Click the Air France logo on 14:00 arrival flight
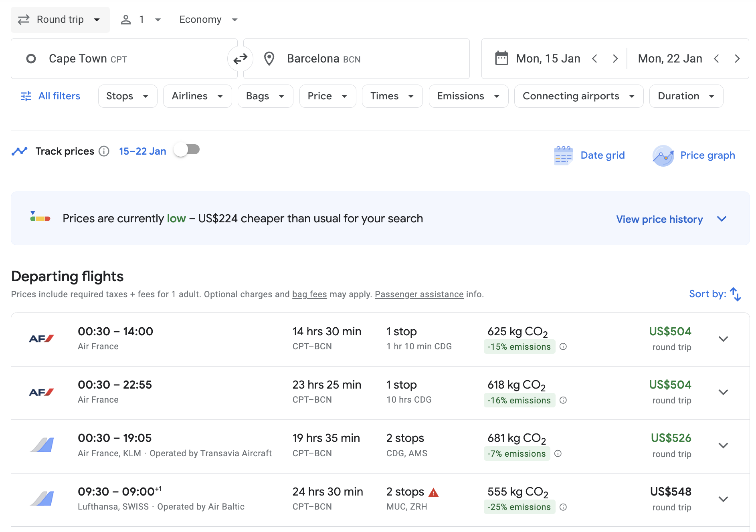 tap(41, 339)
